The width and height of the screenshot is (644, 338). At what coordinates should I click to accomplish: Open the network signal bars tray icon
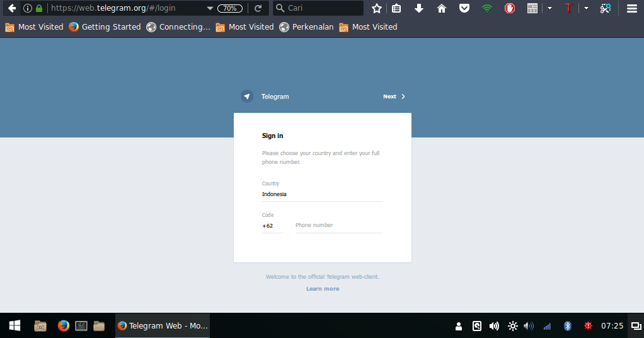547,327
